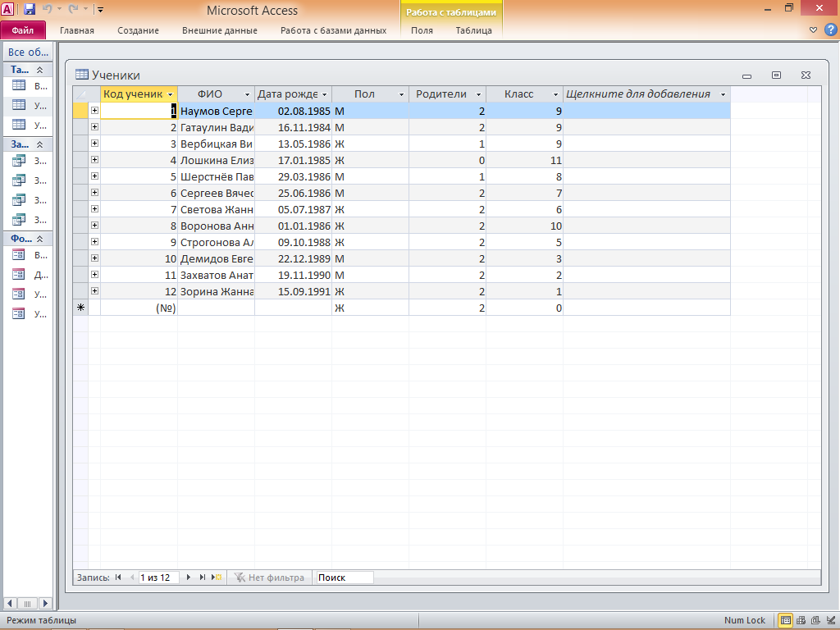
Task: Click the Undo arrow in quick access toolbar
Action: click(47, 9)
